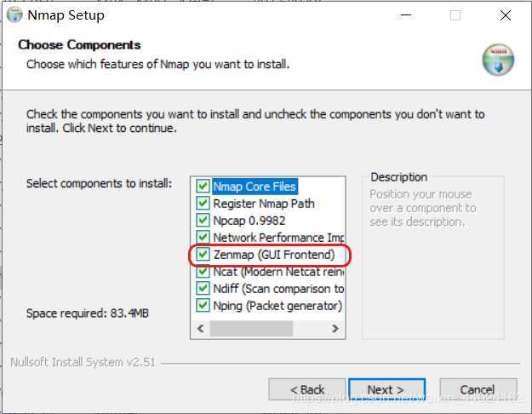Uncheck the Ndiff scan comparison checkbox
The image size is (532, 414).
203,288
